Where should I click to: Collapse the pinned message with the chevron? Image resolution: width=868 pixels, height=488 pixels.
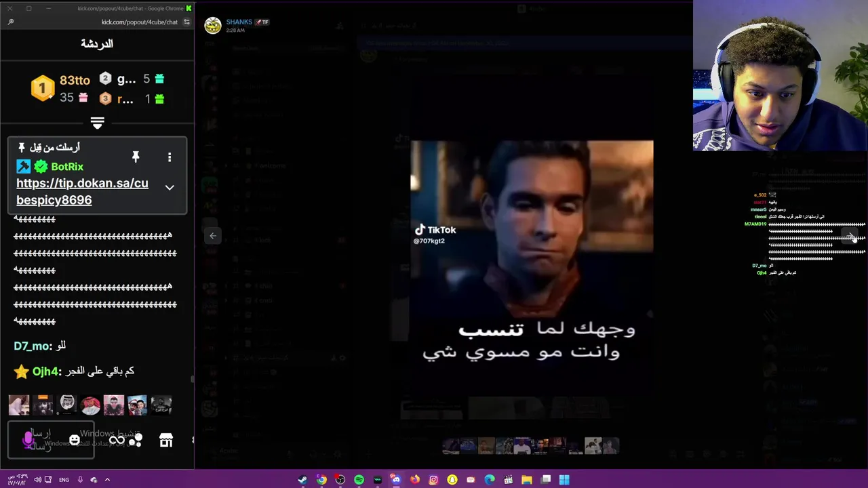pos(170,187)
